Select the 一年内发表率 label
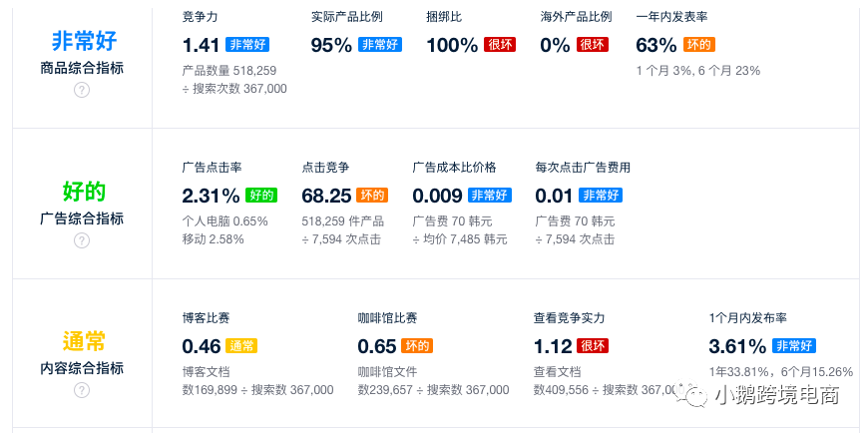The height and width of the screenshot is (433, 868). (x=672, y=17)
